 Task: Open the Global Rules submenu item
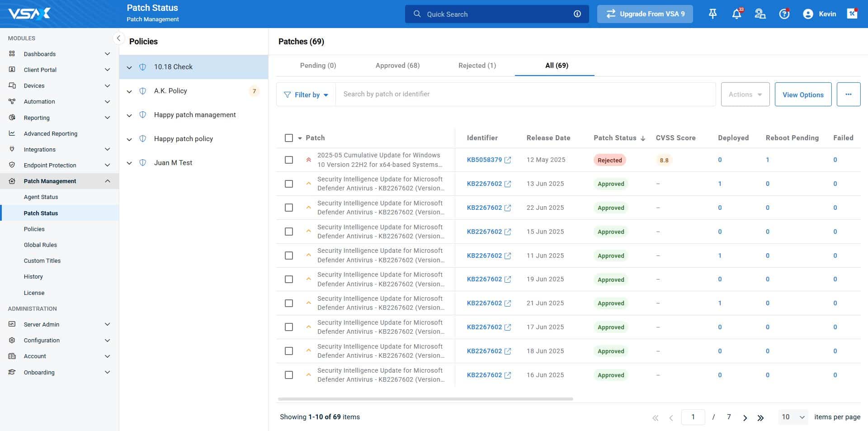pyautogui.click(x=40, y=245)
